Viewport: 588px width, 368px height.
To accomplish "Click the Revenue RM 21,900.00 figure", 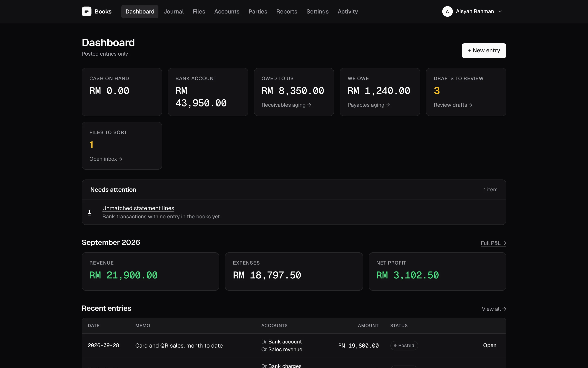I will pyautogui.click(x=124, y=275).
